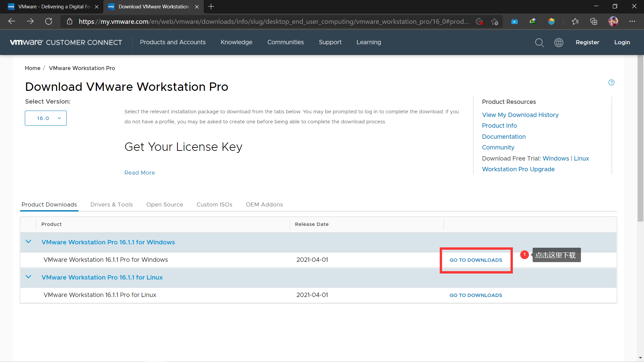Open the browser collections icon
Image resolution: width=644 pixels, height=362 pixels.
594,21
